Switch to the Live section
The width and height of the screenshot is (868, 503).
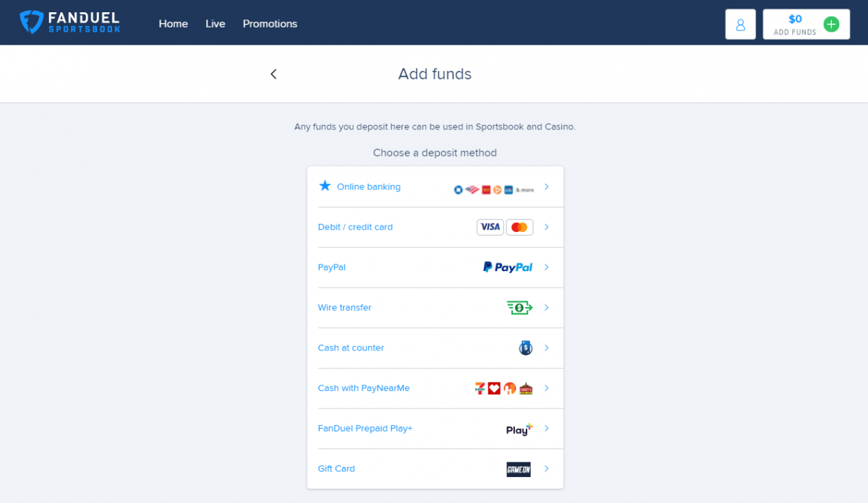point(215,24)
